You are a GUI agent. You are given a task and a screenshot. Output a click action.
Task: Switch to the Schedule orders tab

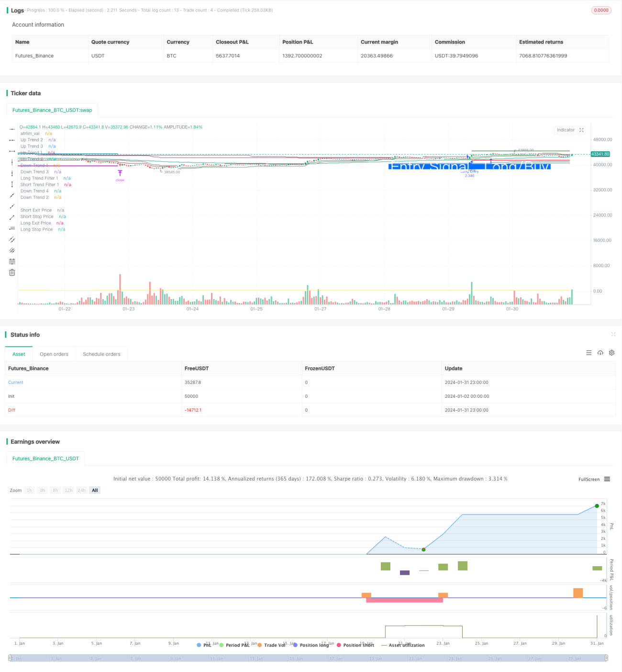pyautogui.click(x=101, y=354)
